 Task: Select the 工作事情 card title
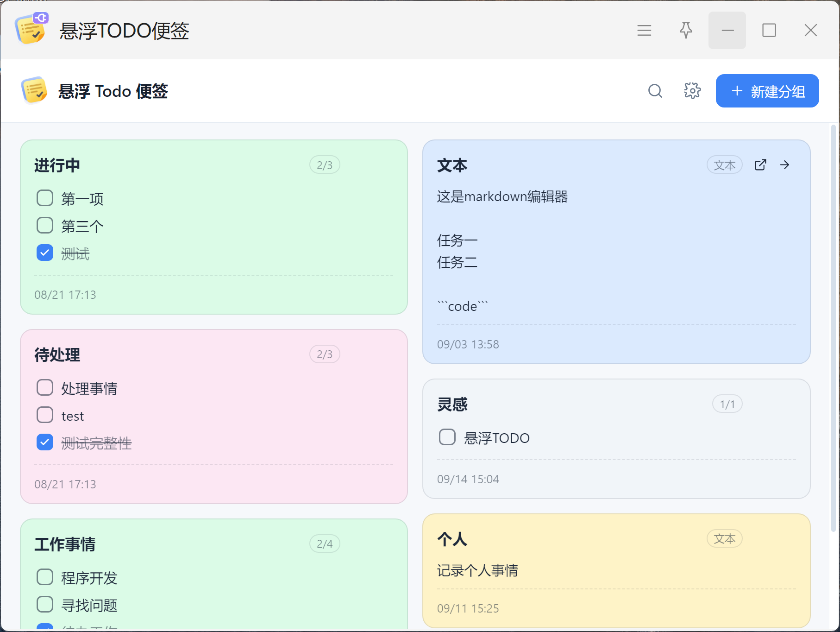click(65, 544)
